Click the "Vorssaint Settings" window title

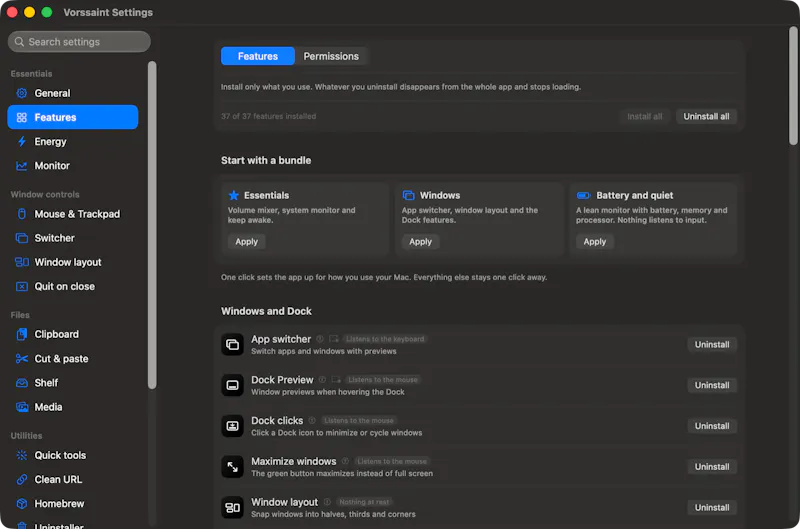(x=108, y=12)
